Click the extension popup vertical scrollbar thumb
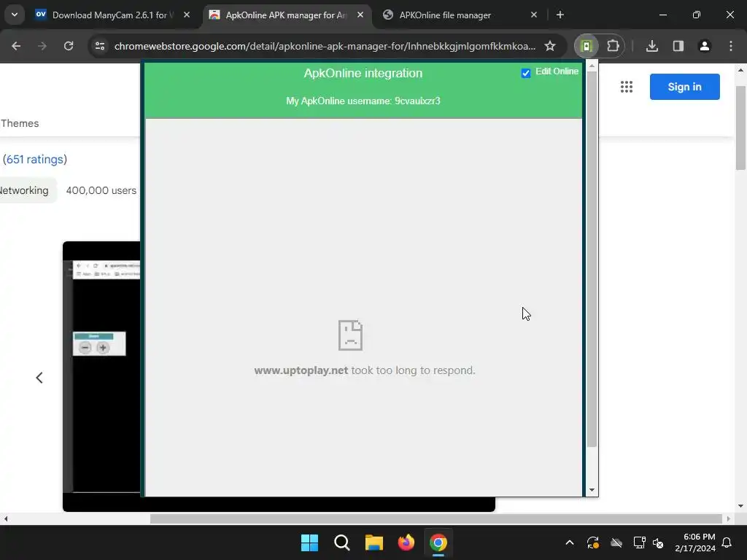The width and height of the screenshot is (747, 560). 592,259
